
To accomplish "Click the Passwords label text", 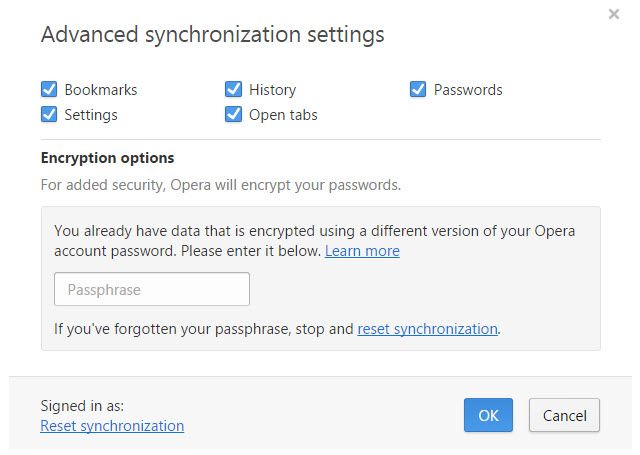I will (468, 90).
